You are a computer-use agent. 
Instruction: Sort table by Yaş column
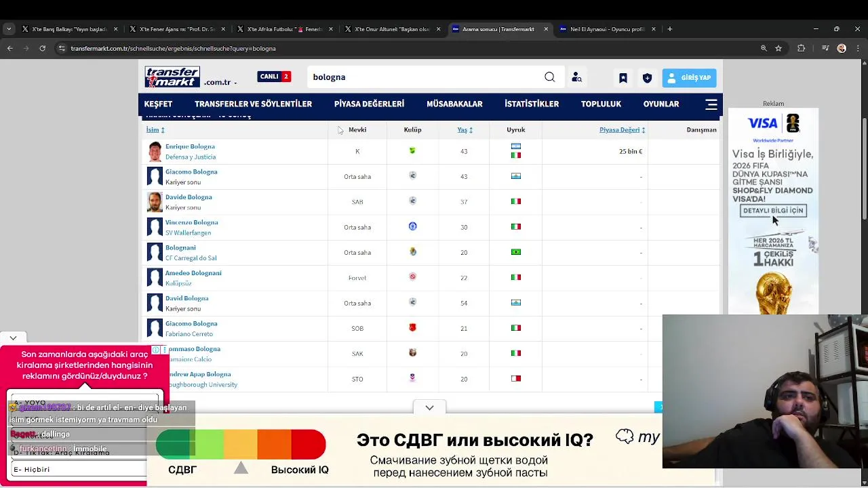pos(465,129)
